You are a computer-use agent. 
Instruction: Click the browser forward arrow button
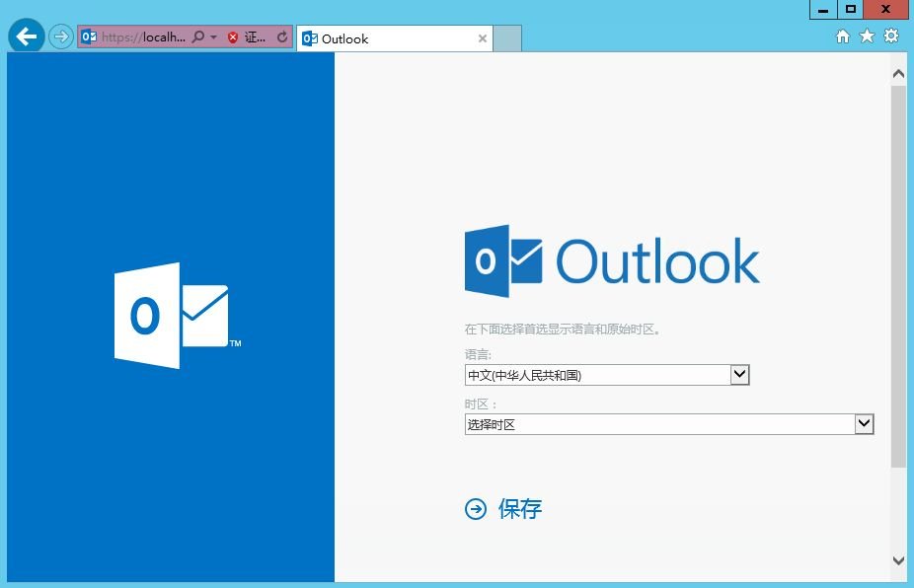61,37
